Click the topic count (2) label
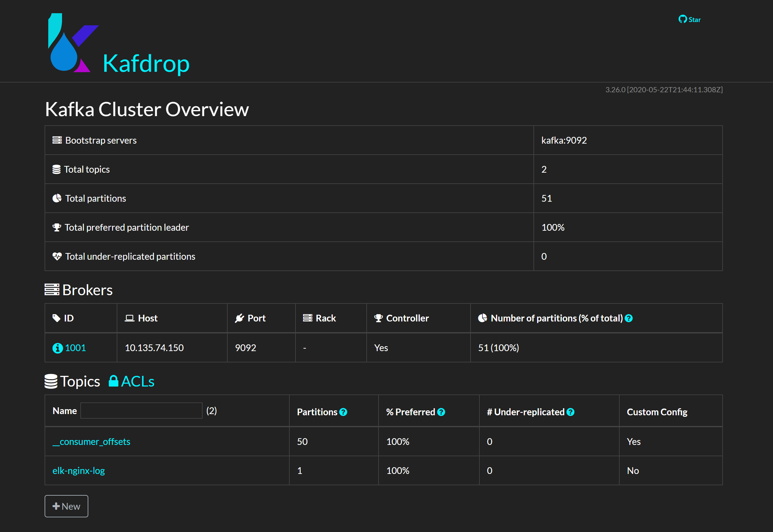The height and width of the screenshot is (532, 773). click(x=211, y=411)
